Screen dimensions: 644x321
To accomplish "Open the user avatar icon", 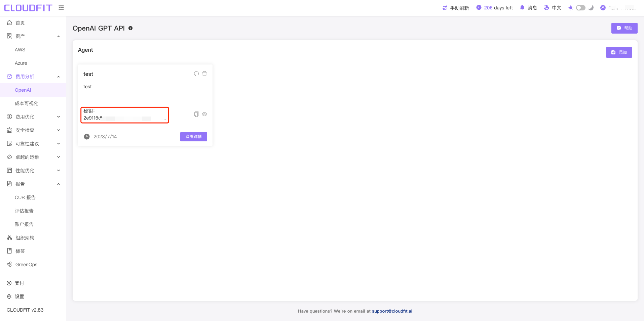I will coord(603,8).
